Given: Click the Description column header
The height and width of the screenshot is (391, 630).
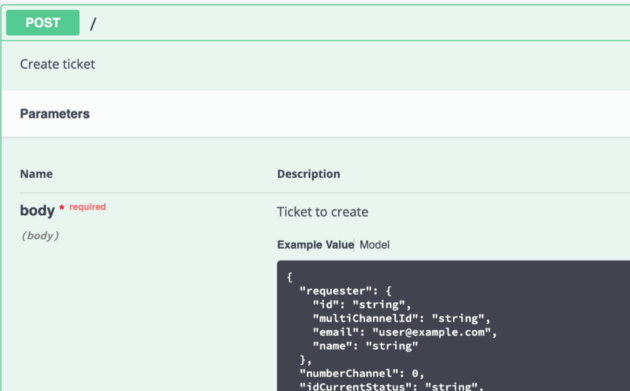Looking at the screenshot, I should click(x=309, y=174).
